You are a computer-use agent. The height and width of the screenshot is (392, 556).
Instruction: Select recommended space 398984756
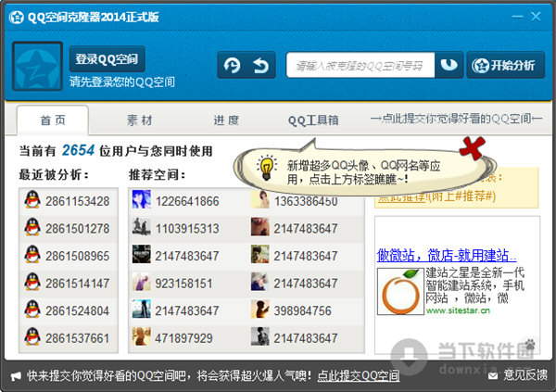pyautogui.click(x=302, y=310)
